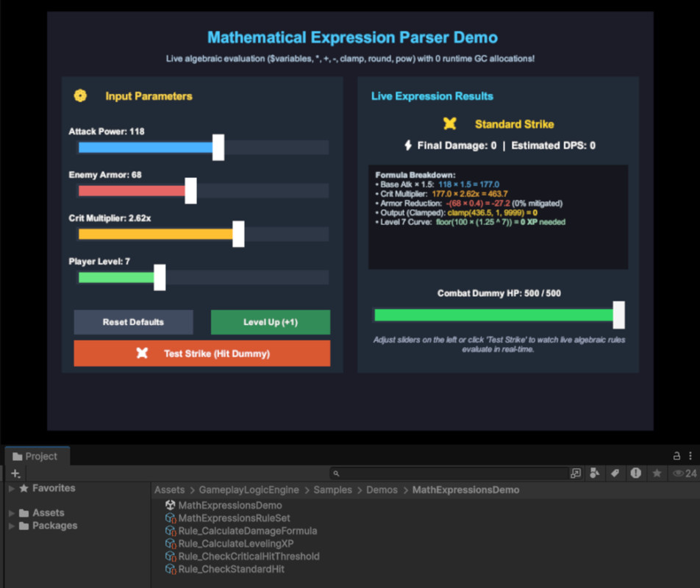Click the Favorites label in the tree
This screenshot has height=588, width=700.
click(x=54, y=488)
